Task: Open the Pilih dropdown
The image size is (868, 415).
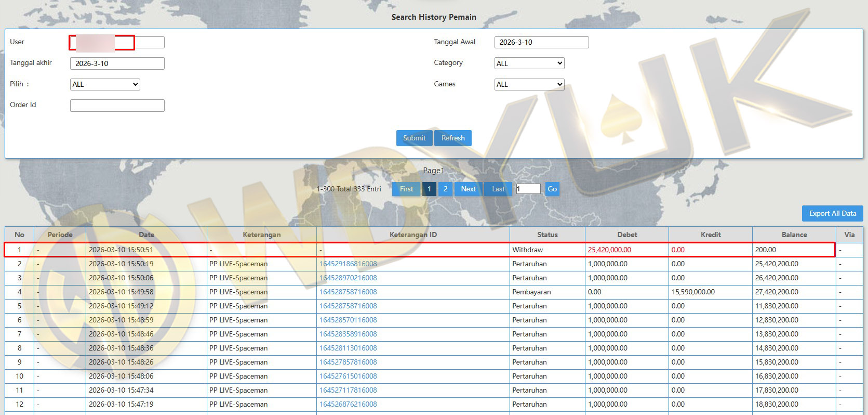Action: pyautogui.click(x=105, y=84)
